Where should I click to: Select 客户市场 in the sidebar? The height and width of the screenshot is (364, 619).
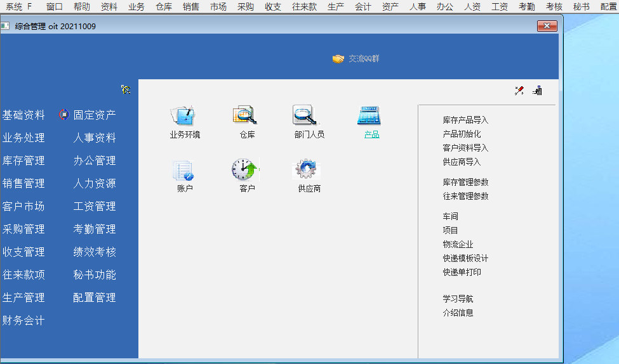click(x=23, y=206)
